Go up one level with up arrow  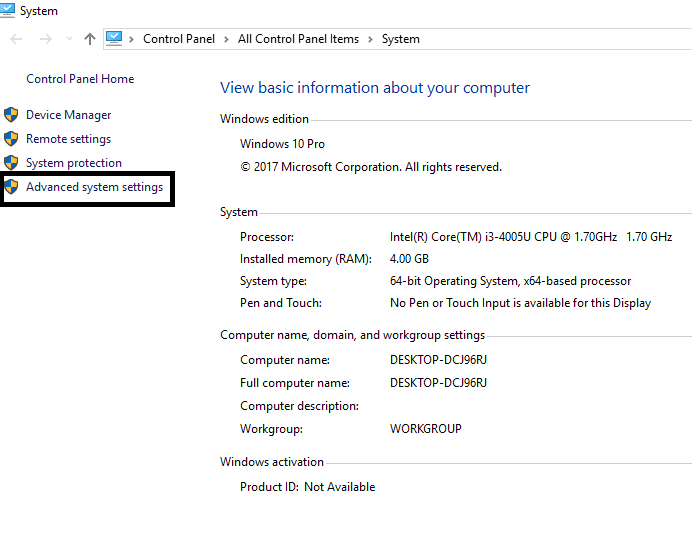tap(90, 39)
